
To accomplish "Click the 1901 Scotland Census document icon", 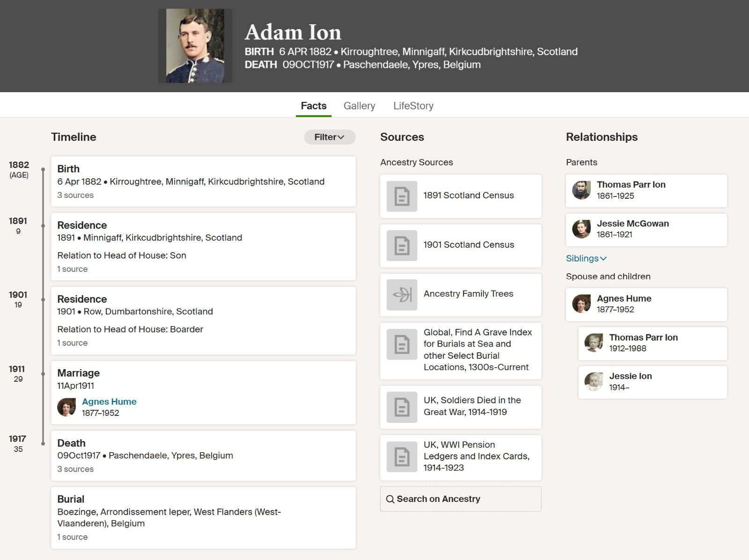I will click(402, 246).
